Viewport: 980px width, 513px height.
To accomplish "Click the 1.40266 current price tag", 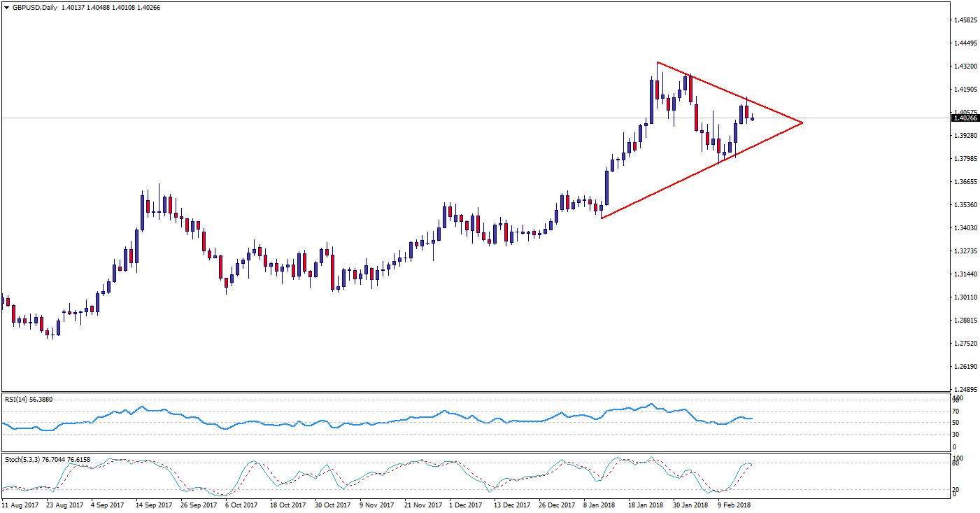I will tap(965, 118).
